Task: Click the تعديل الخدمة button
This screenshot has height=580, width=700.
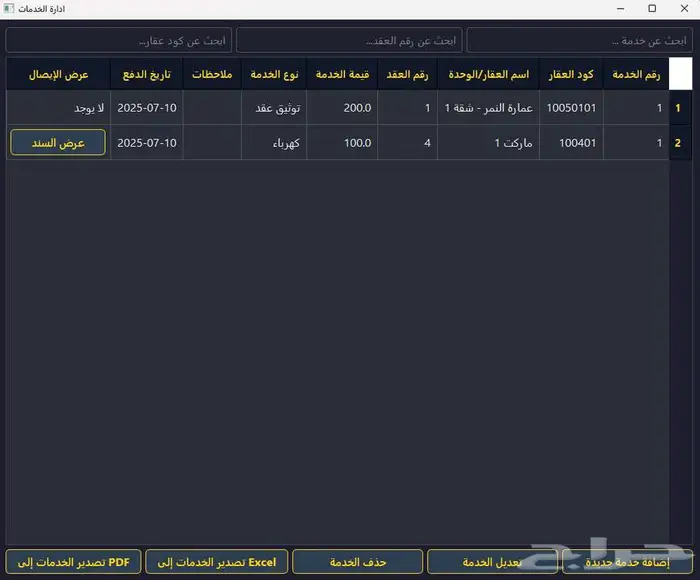Action: tap(493, 562)
